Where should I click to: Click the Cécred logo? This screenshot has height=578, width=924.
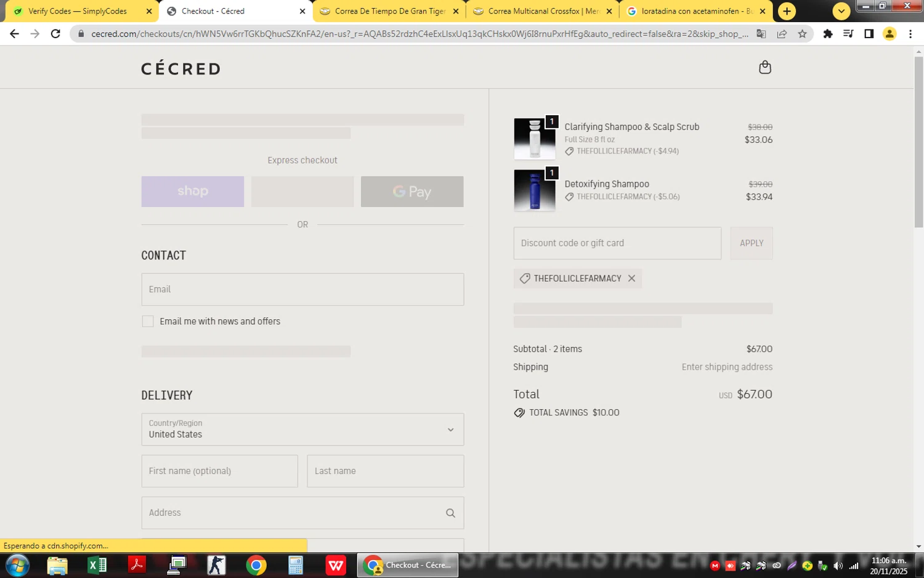tap(181, 68)
